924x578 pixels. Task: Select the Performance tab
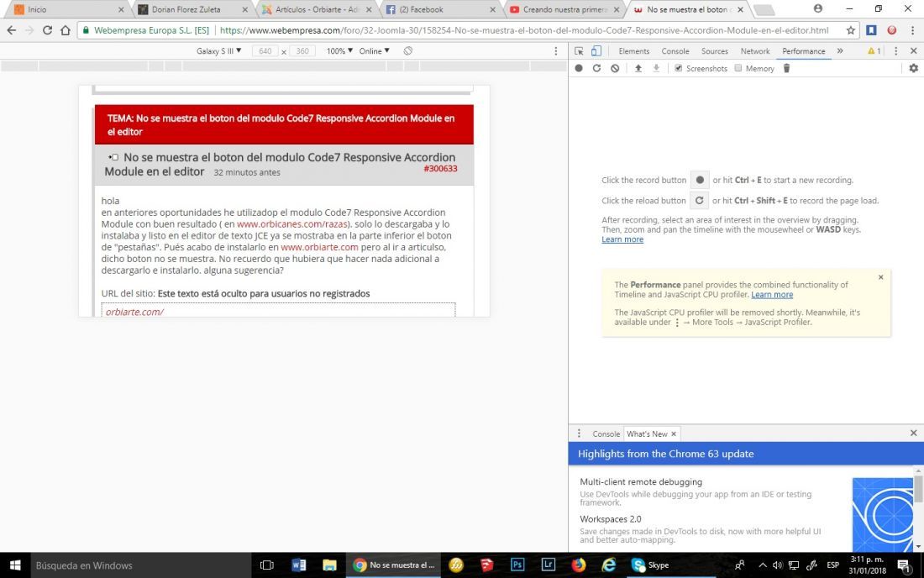click(804, 51)
